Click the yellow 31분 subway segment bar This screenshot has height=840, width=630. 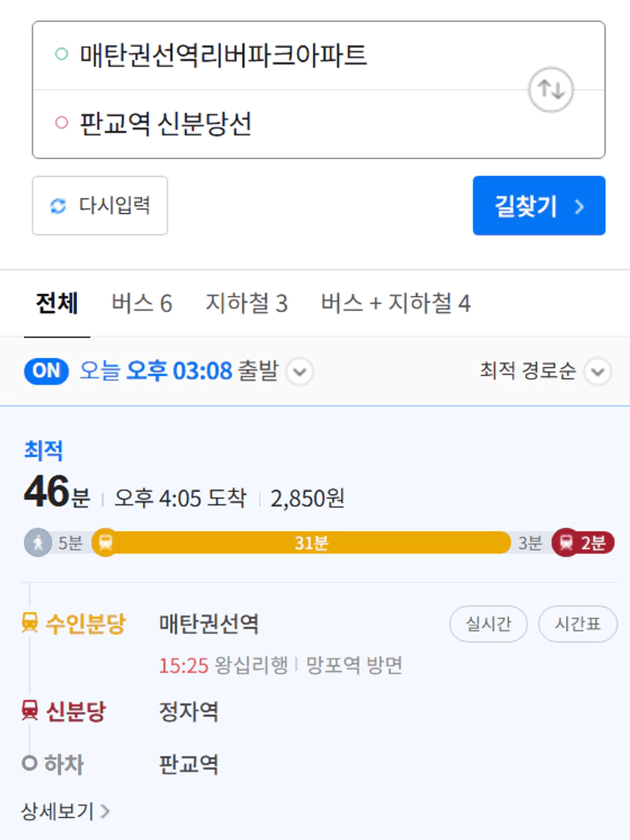[311, 543]
